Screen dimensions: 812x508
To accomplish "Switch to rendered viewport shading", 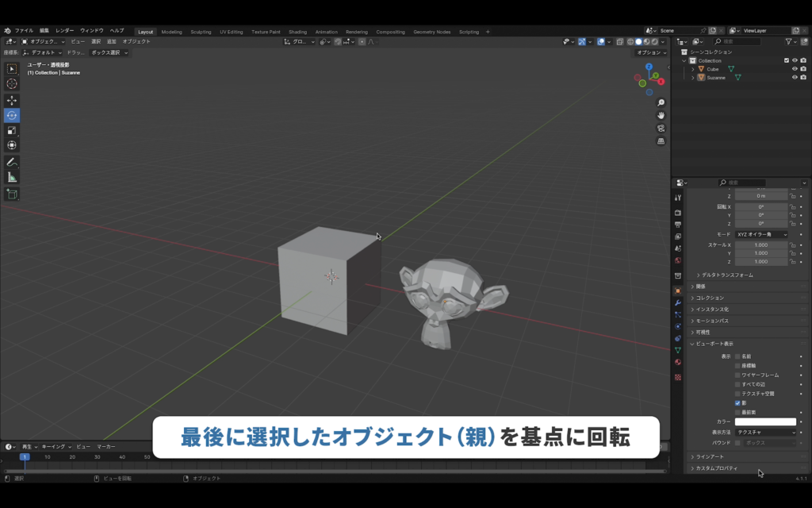I will 654,42.
